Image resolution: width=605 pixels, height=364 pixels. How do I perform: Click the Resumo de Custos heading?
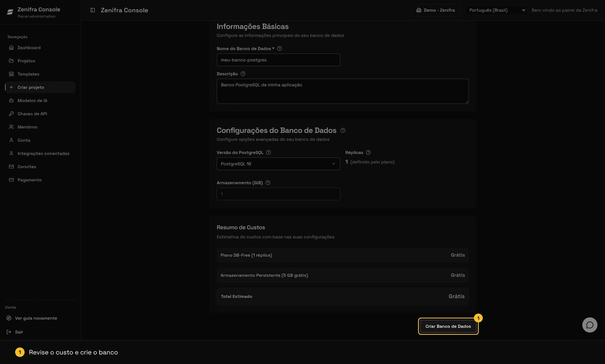pos(241,227)
